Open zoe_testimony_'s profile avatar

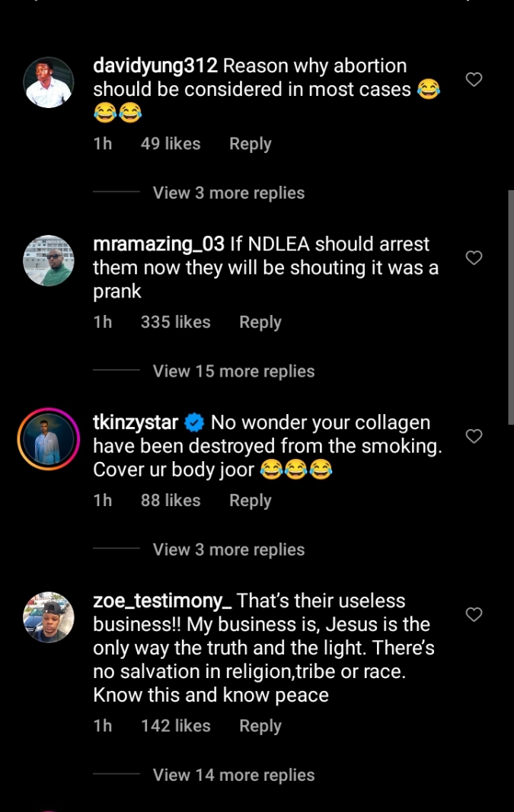(49, 617)
